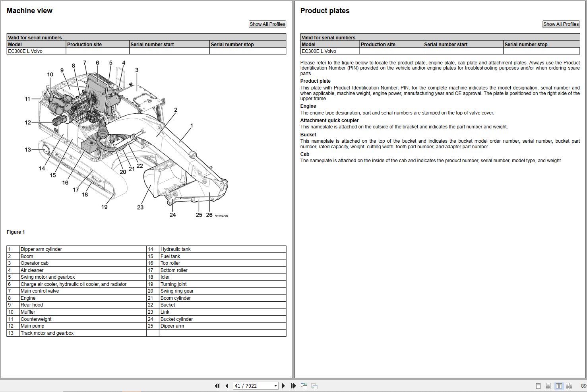Select the 'Dipper arm cylinder' table cell
Image resolution: width=587 pixels, height=392 pixels.
(x=83, y=249)
